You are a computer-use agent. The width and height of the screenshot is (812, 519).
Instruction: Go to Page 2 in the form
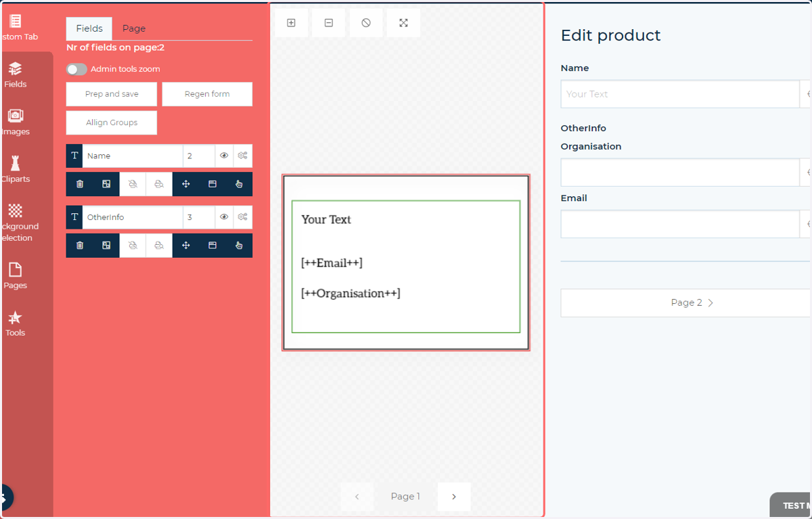(x=685, y=302)
